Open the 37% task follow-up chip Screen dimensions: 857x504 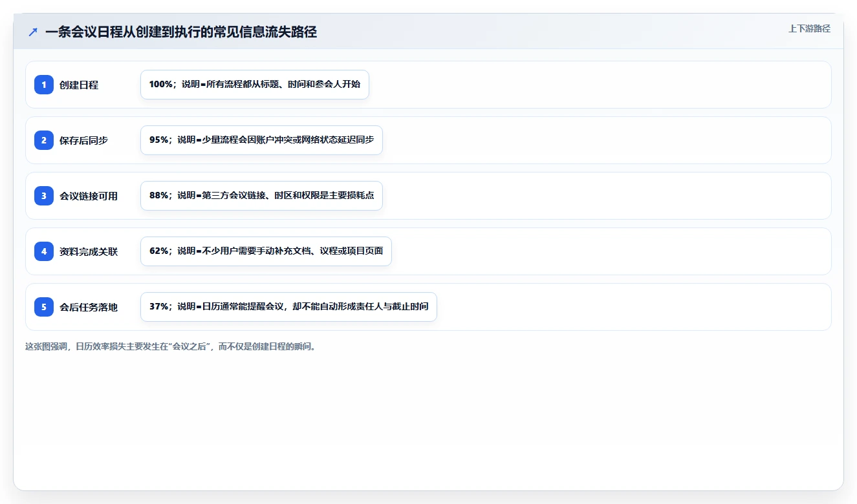coord(288,307)
